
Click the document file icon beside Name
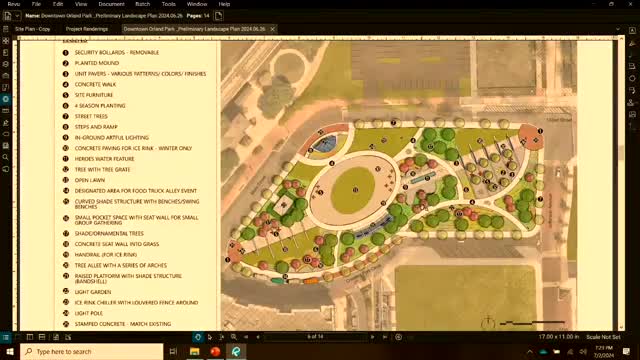[7, 16]
